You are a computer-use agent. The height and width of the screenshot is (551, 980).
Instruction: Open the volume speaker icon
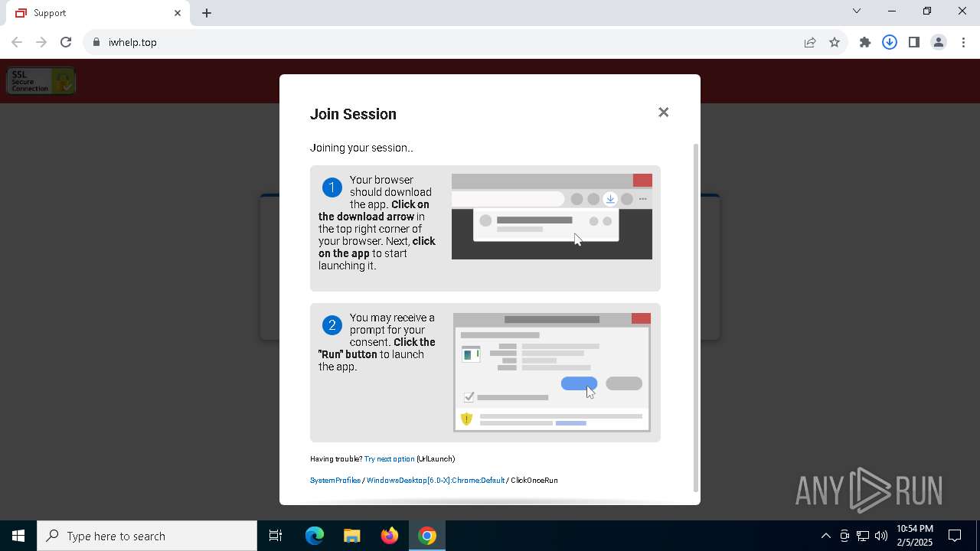point(881,536)
